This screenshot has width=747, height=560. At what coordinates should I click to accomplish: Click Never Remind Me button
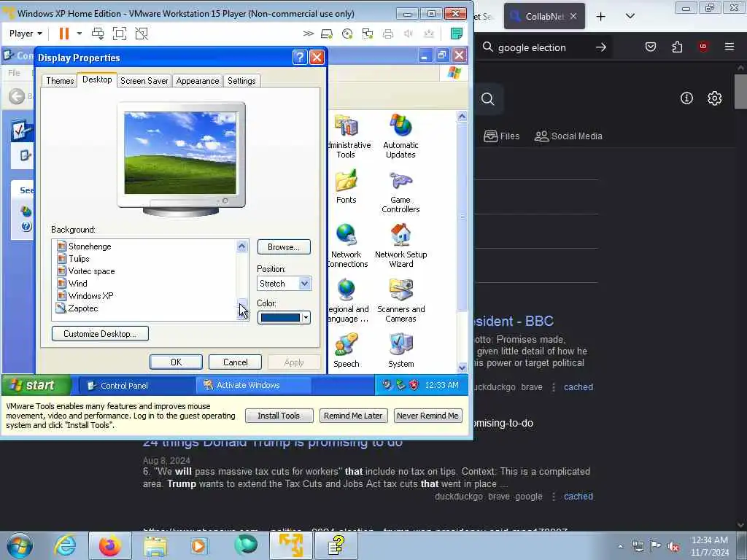pyautogui.click(x=427, y=416)
